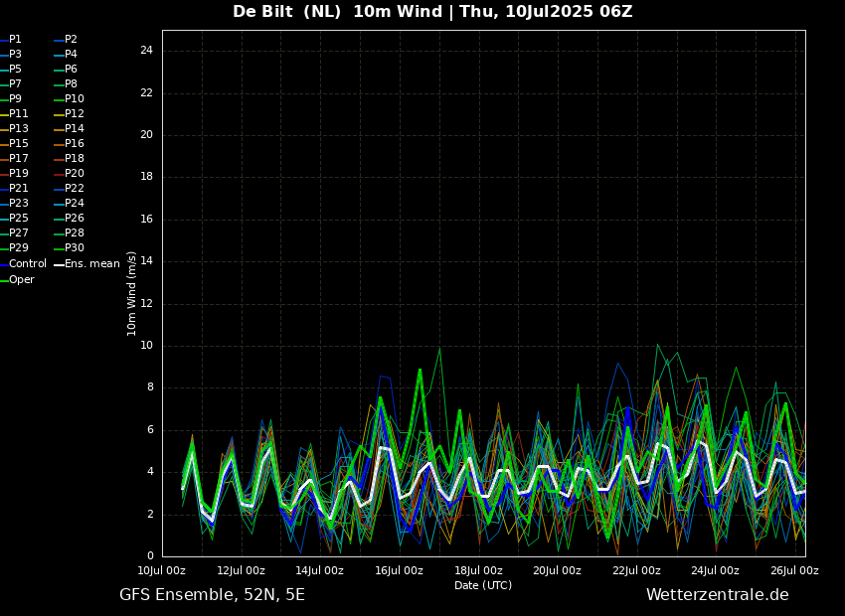Image resolution: width=845 pixels, height=616 pixels.
Task: Click the 10m Wind (m/s) axis label
Action: coord(132,293)
